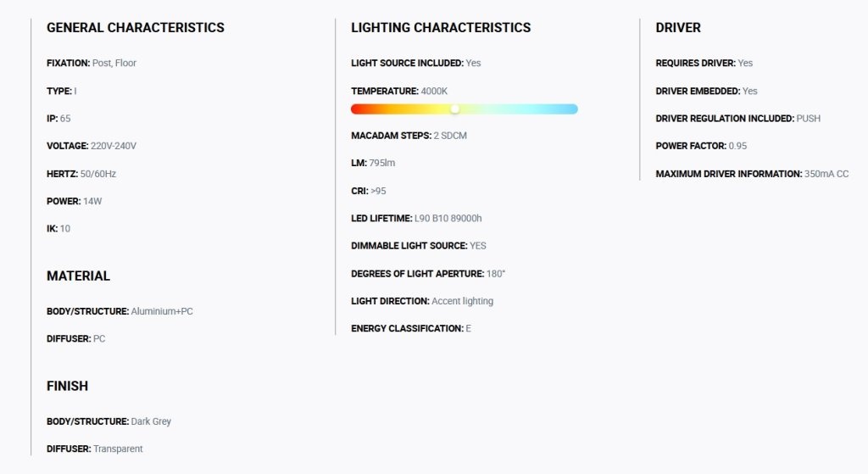The height and width of the screenshot is (474, 868).
Task: Click the Driver Regulation PUSH value
Action: 808,119
